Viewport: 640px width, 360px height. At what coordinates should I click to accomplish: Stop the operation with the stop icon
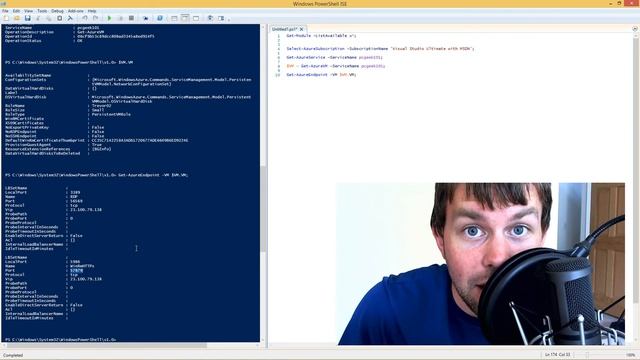click(131, 18)
